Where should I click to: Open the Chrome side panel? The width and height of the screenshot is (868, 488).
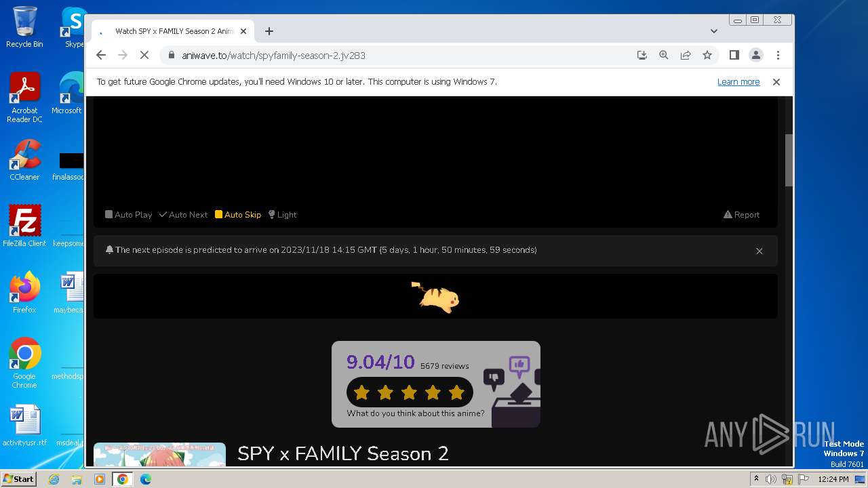click(734, 56)
